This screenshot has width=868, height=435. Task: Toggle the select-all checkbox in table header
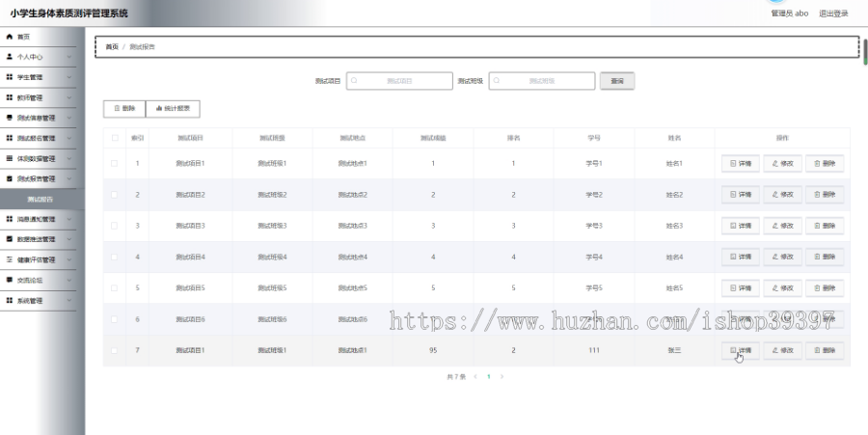(x=115, y=138)
